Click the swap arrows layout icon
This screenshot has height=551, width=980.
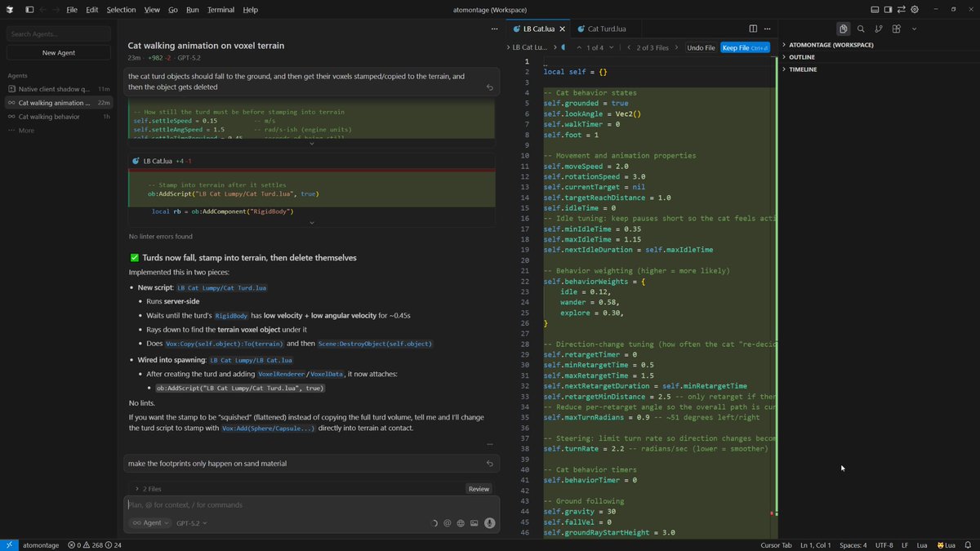pos(901,10)
